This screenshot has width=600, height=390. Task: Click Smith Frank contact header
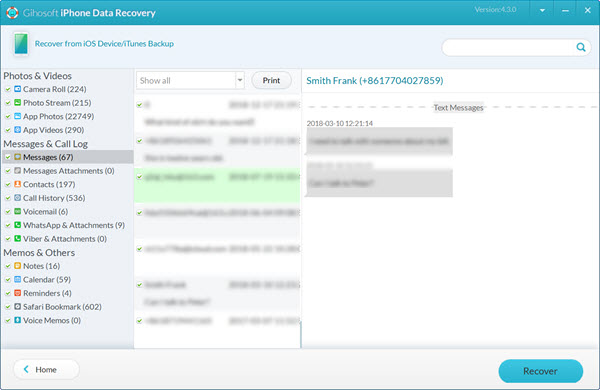[x=375, y=80]
